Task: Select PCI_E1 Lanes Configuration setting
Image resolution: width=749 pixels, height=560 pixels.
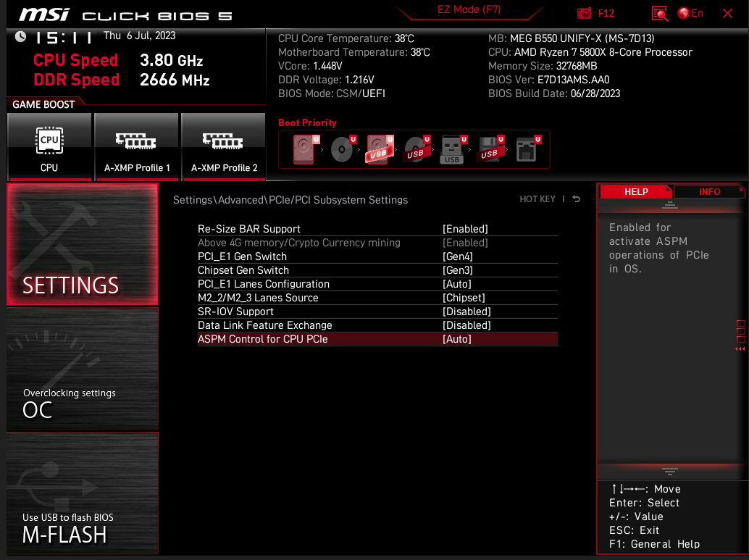Action: tap(264, 284)
